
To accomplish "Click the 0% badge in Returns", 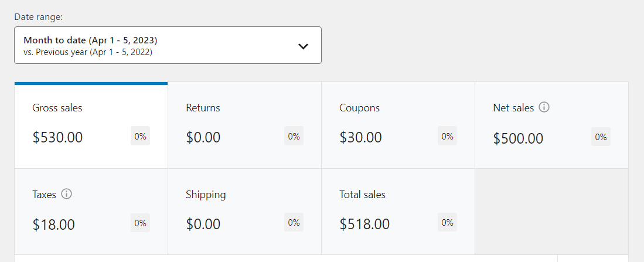I will (294, 136).
